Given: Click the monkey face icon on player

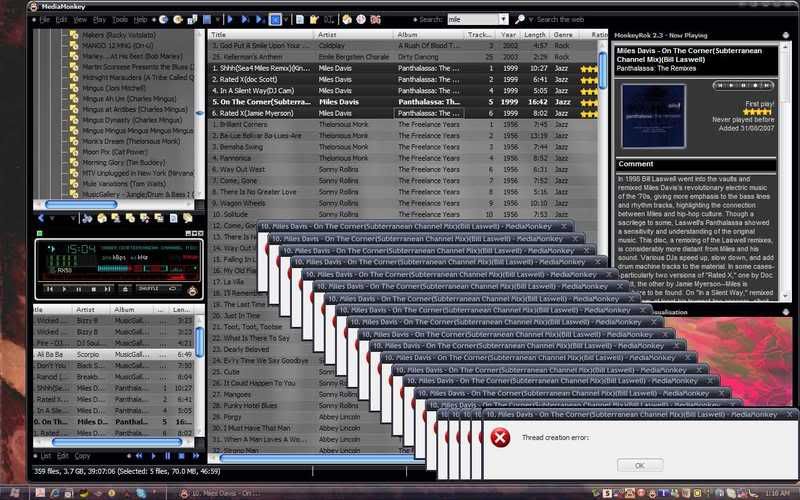Looking at the screenshot, I should click(192, 291).
